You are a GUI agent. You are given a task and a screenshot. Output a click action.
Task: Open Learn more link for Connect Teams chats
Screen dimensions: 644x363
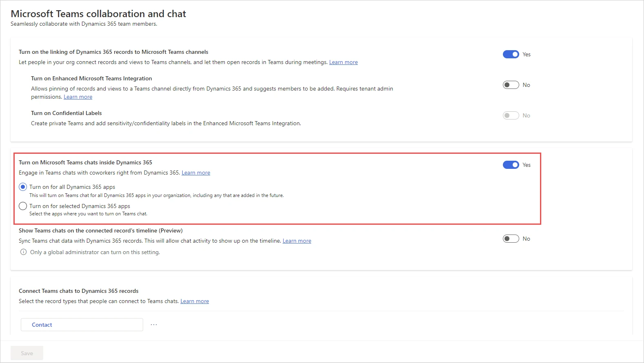tap(195, 301)
